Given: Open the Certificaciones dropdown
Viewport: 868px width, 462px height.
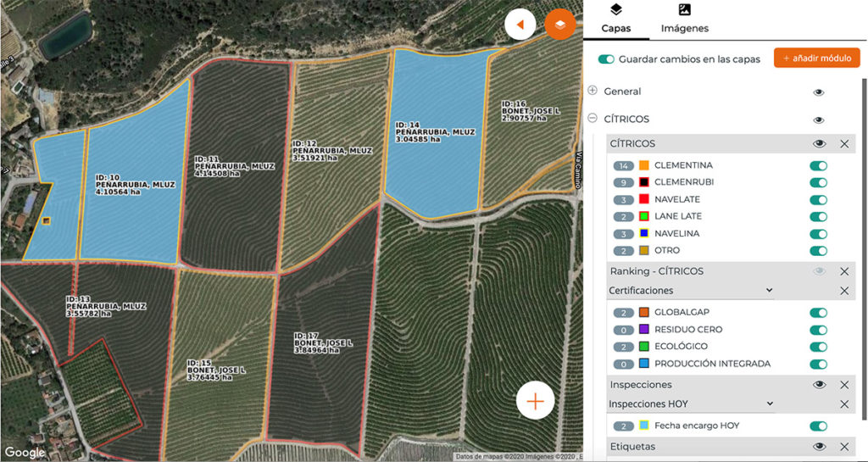Looking at the screenshot, I should click(x=690, y=291).
